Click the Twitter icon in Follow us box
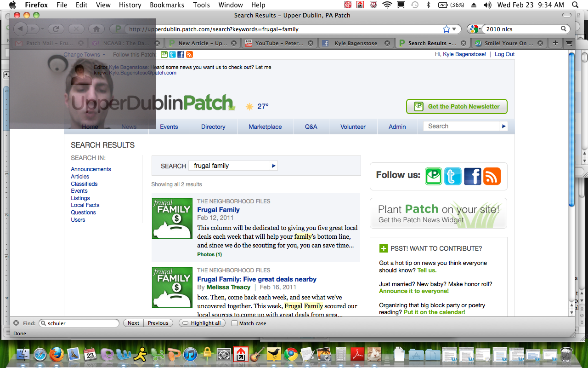588x368 pixels. pyautogui.click(x=452, y=176)
